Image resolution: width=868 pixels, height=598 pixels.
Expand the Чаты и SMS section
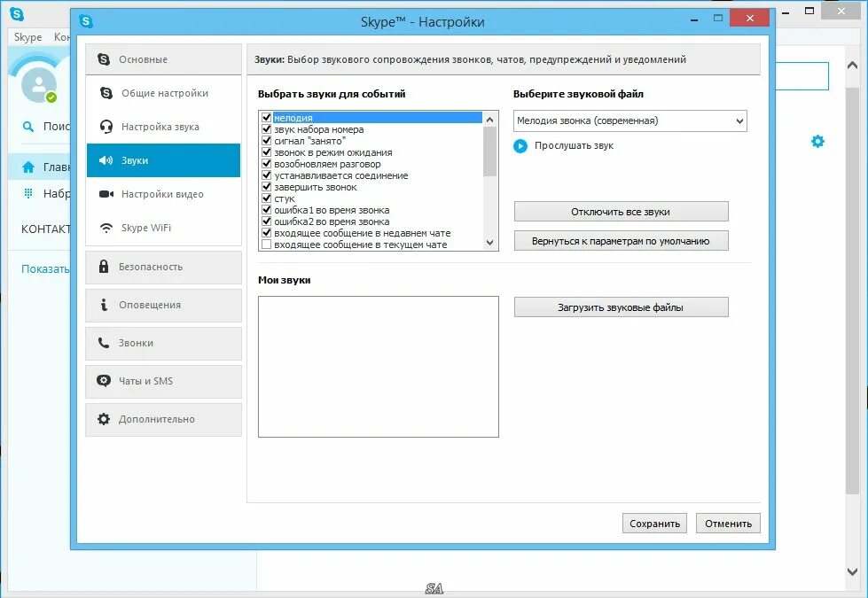click(x=163, y=381)
